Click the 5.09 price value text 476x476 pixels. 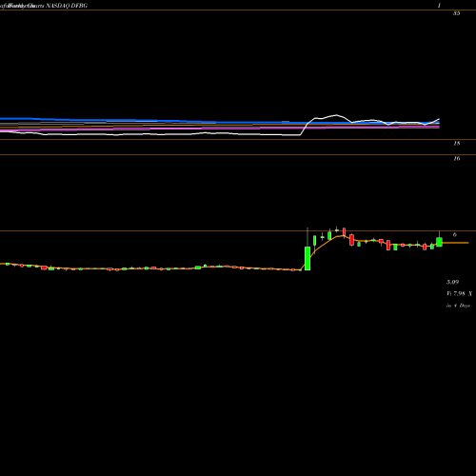click(452, 282)
